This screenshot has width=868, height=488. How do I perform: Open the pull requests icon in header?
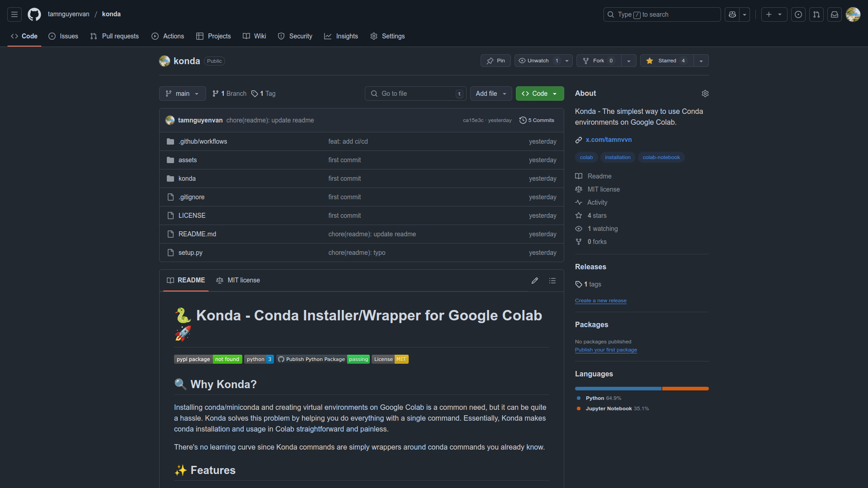point(816,14)
